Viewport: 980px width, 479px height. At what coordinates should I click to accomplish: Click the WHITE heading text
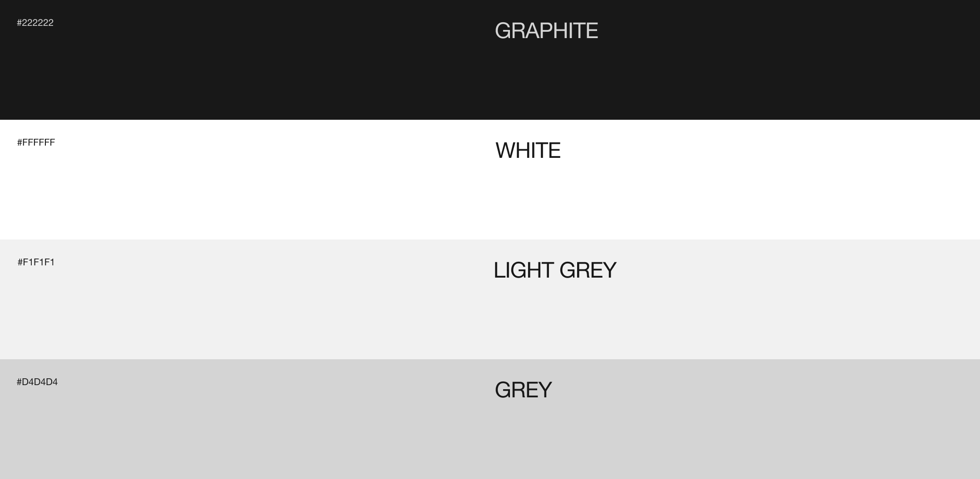pyautogui.click(x=528, y=151)
